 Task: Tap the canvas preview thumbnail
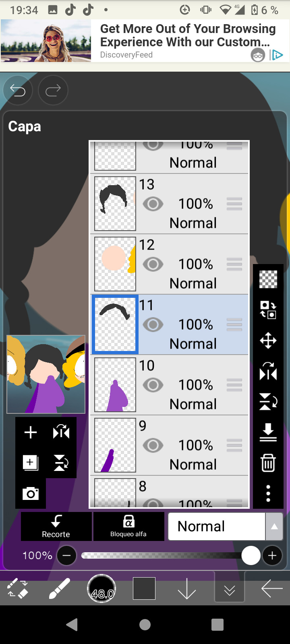pyautogui.click(x=46, y=374)
